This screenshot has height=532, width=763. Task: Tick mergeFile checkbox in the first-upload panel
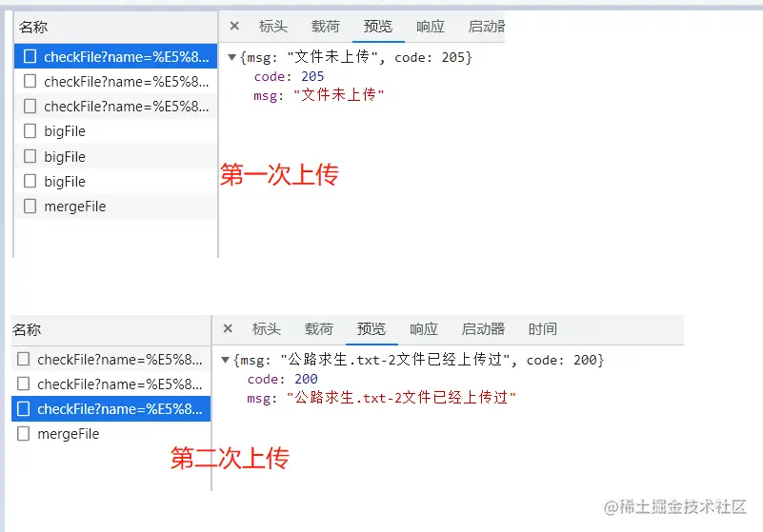(30, 207)
